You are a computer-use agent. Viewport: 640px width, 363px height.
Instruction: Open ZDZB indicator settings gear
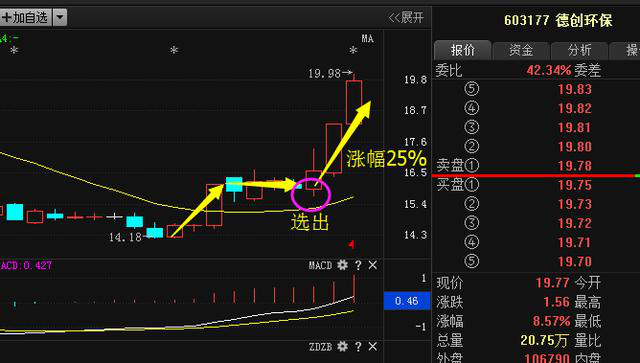coord(342,347)
